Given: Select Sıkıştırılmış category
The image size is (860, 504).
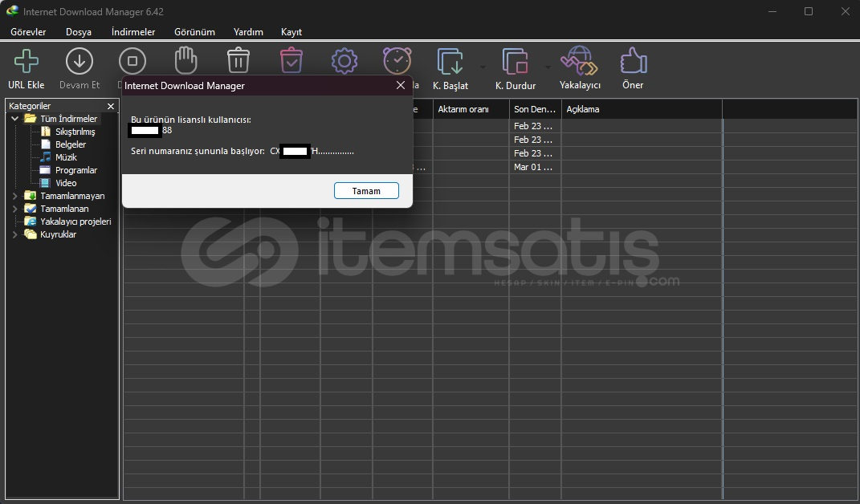Looking at the screenshot, I should 75,132.
